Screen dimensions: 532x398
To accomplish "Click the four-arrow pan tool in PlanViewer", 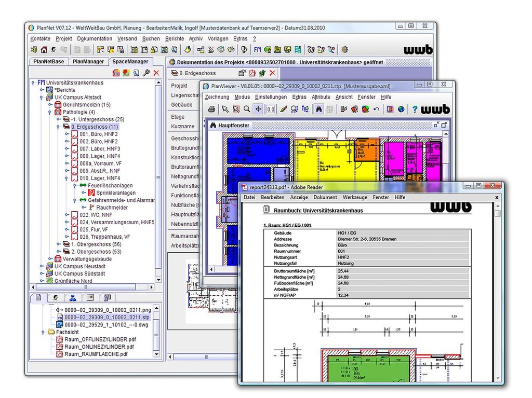I will pyautogui.click(x=258, y=109).
